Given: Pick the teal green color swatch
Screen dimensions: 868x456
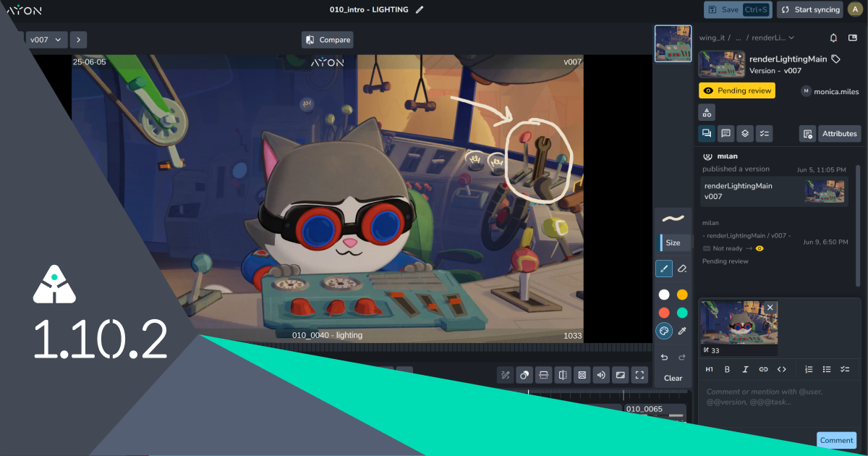Looking at the screenshot, I should coord(682,313).
